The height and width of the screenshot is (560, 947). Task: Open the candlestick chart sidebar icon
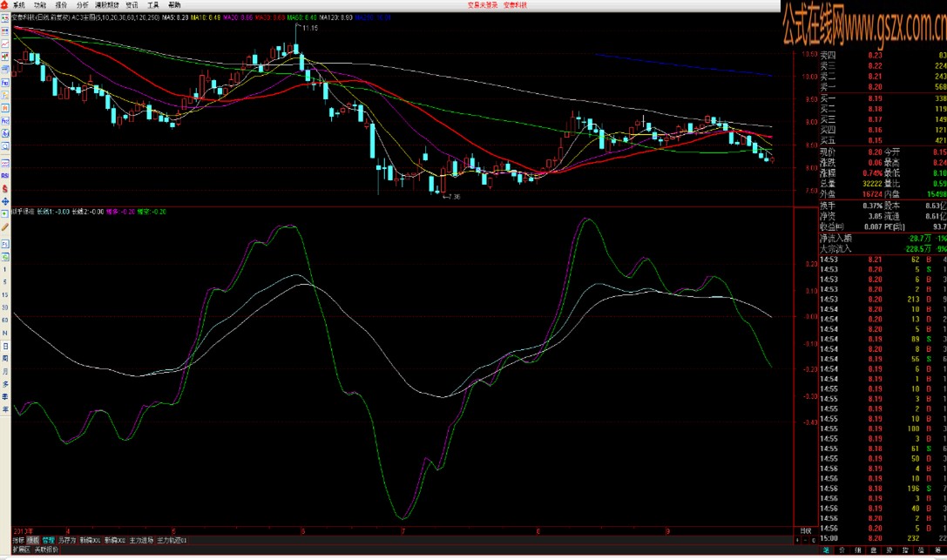(x=5, y=57)
